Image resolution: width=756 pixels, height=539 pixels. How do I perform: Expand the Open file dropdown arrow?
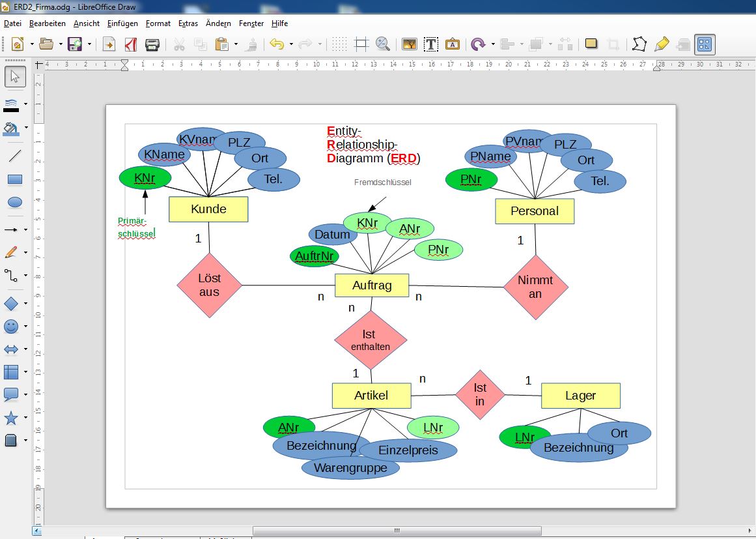(x=61, y=44)
